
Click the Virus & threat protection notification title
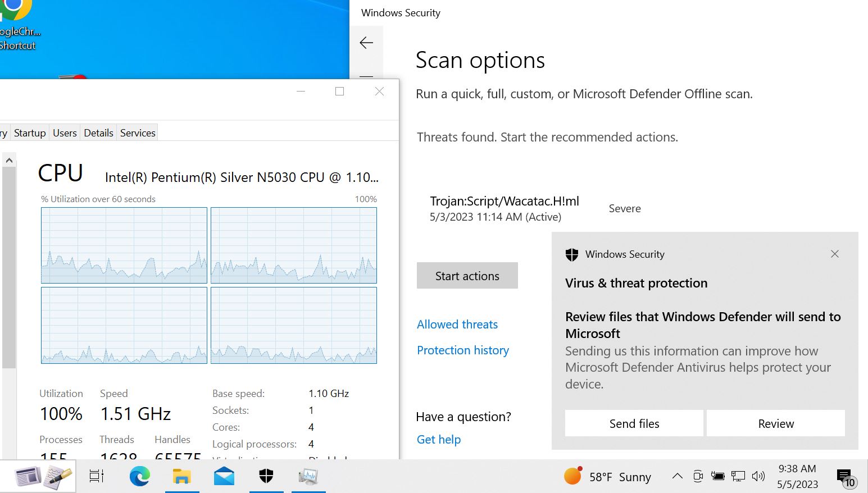click(637, 283)
